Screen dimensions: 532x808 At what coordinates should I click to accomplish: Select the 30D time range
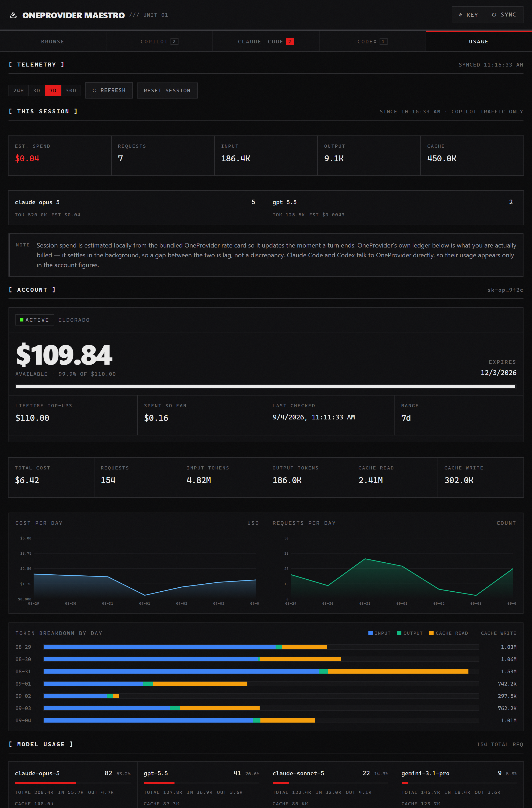tap(71, 90)
